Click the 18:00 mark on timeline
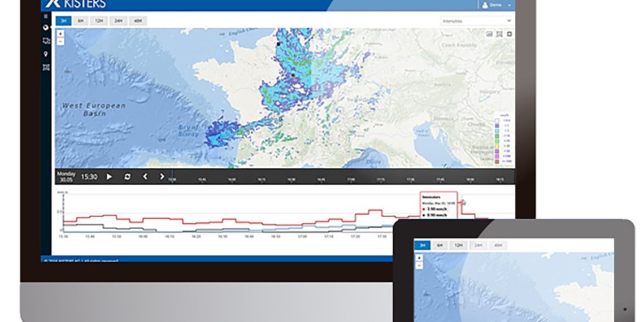 (x=470, y=180)
